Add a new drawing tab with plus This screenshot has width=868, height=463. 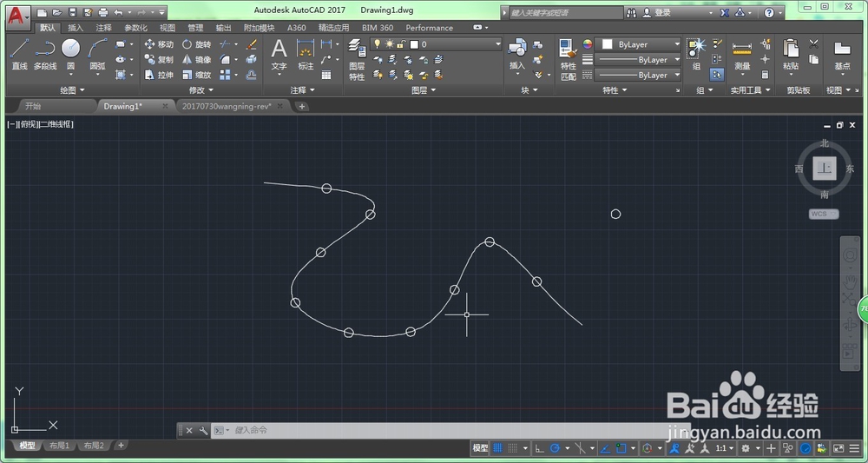pyautogui.click(x=302, y=106)
